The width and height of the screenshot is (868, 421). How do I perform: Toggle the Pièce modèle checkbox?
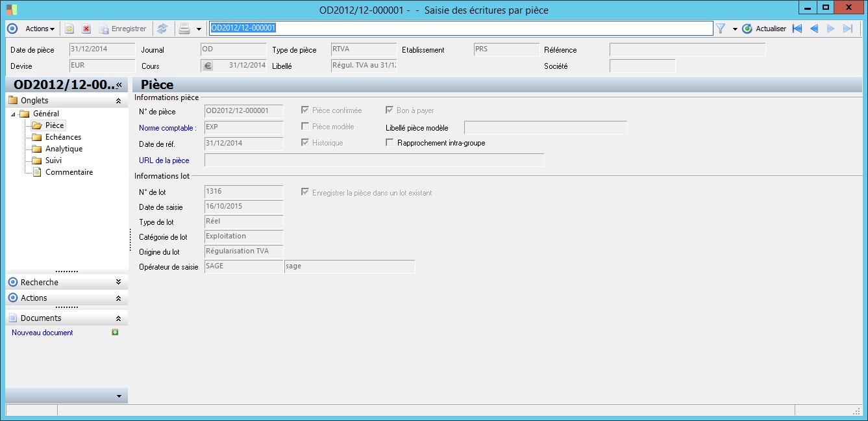click(x=305, y=127)
